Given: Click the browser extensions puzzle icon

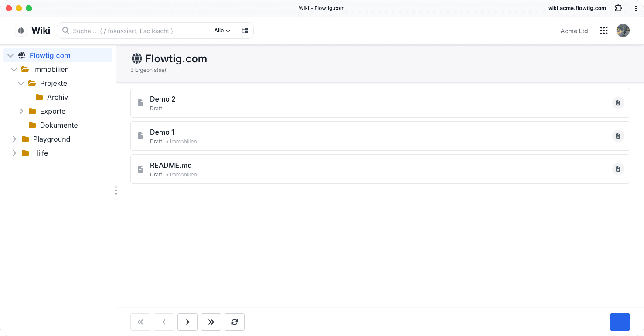Looking at the screenshot, I should pyautogui.click(x=618, y=8).
